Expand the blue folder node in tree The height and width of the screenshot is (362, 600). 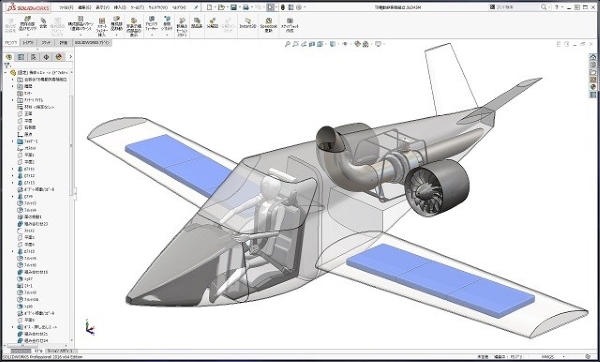13,142
